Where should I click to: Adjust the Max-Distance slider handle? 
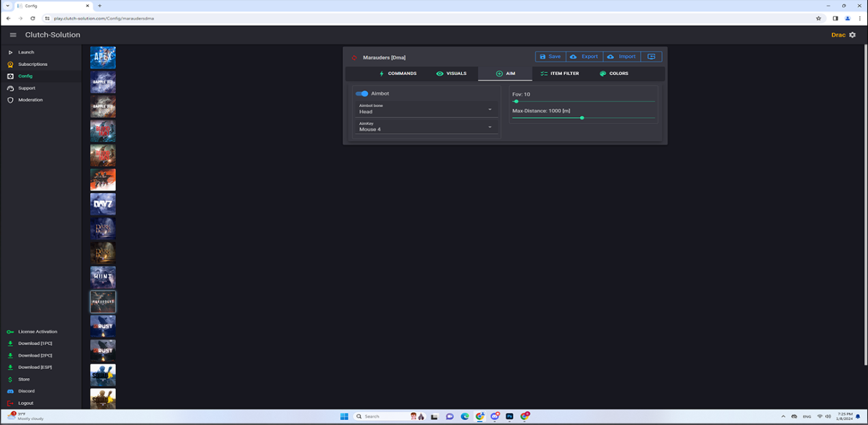click(582, 118)
